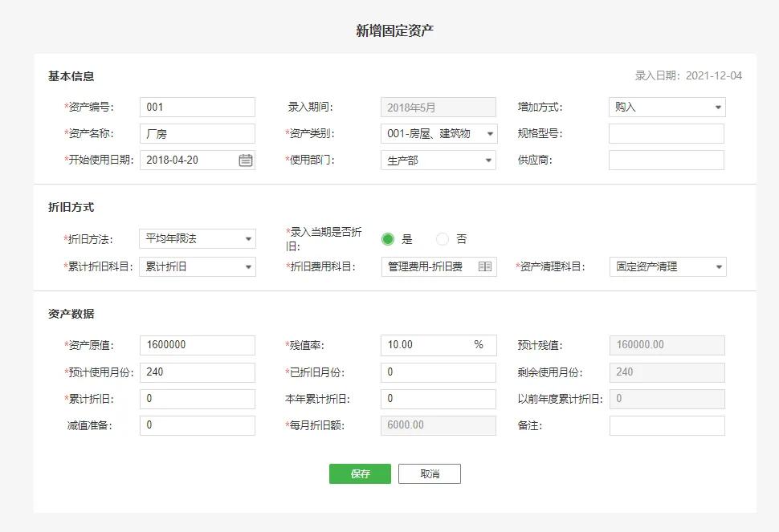779x532 pixels.
Task: Select the 资产原值 field showing 1600000
Action: click(197, 345)
